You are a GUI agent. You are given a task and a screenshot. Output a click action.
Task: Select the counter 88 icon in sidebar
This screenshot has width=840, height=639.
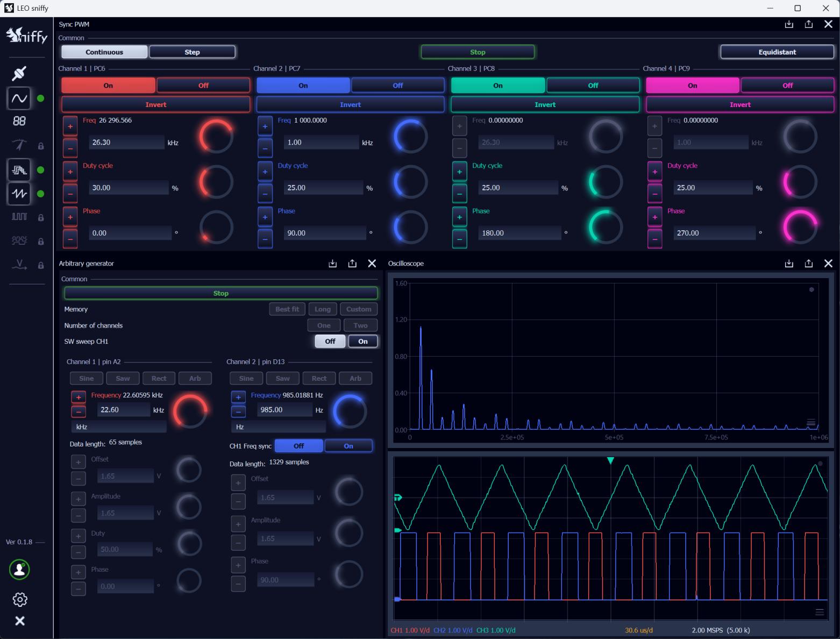coord(19,122)
